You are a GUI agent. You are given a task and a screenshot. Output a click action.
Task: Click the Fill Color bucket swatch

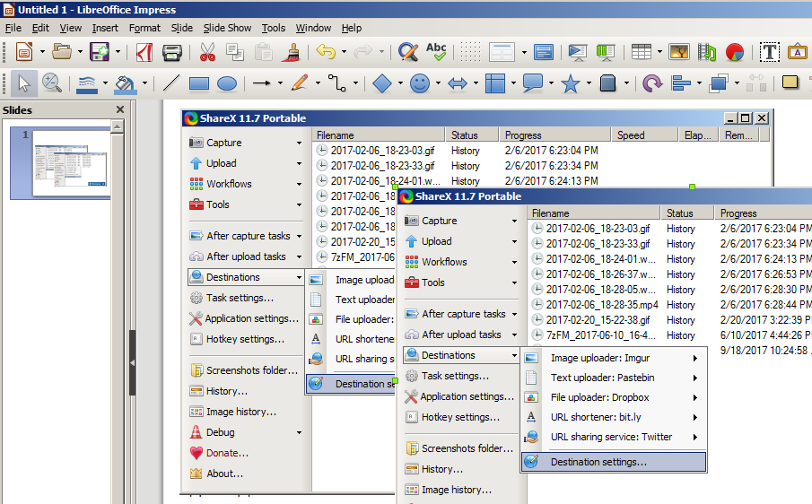(x=126, y=84)
